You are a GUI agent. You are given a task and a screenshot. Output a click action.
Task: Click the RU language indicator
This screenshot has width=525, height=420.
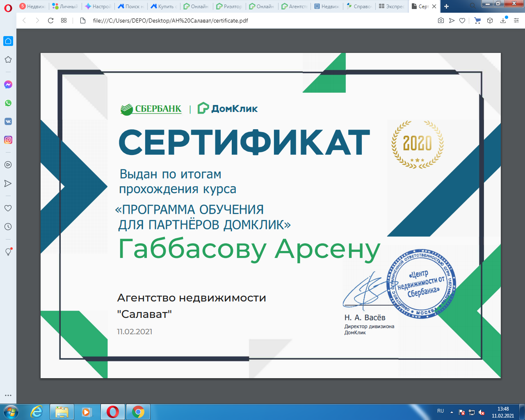[441, 411]
